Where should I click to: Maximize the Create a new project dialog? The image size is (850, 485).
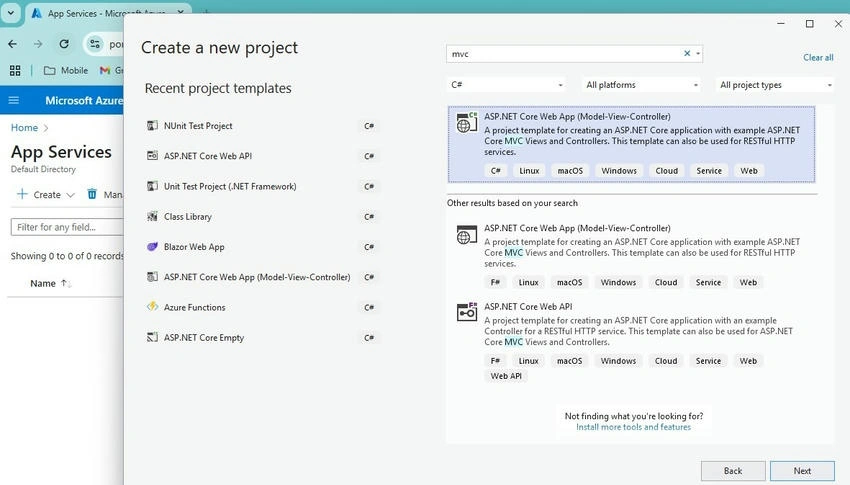(809, 24)
